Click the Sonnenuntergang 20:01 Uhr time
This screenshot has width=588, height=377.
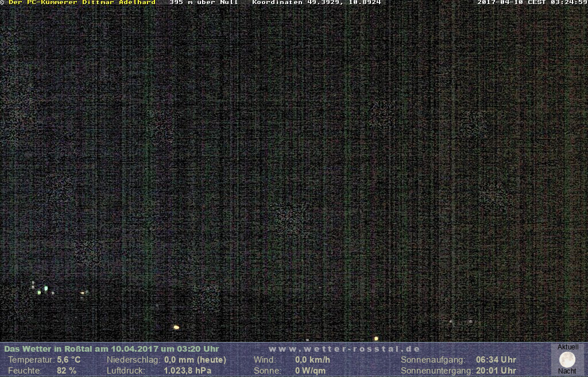tap(496, 371)
